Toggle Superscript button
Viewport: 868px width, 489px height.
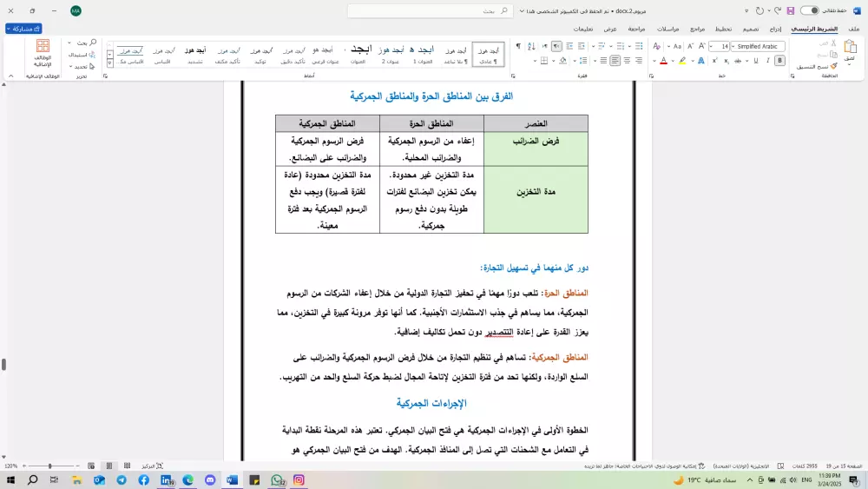pyautogui.click(x=714, y=61)
